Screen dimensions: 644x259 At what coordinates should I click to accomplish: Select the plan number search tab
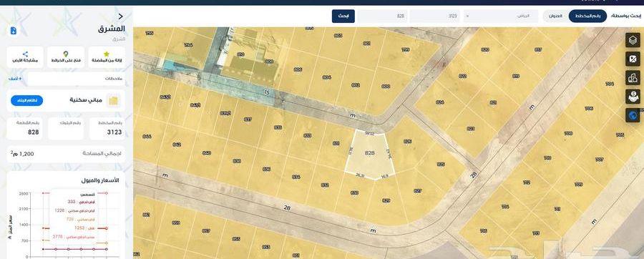tap(587, 16)
